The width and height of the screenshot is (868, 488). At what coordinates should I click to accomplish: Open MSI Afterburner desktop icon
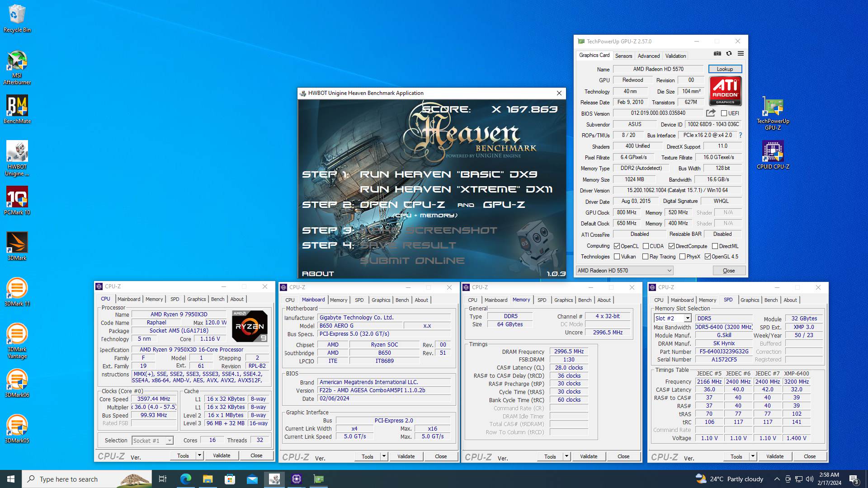coord(17,68)
